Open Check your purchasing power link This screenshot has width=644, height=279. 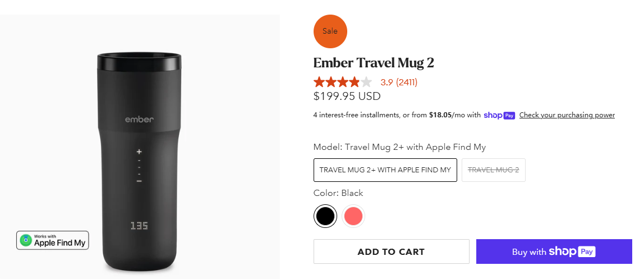(567, 115)
